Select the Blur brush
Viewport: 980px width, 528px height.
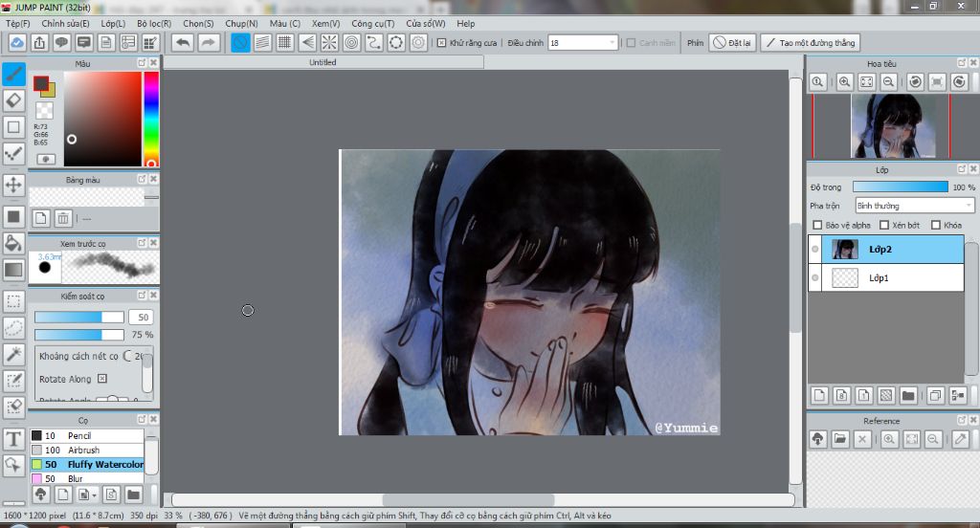(x=87, y=478)
